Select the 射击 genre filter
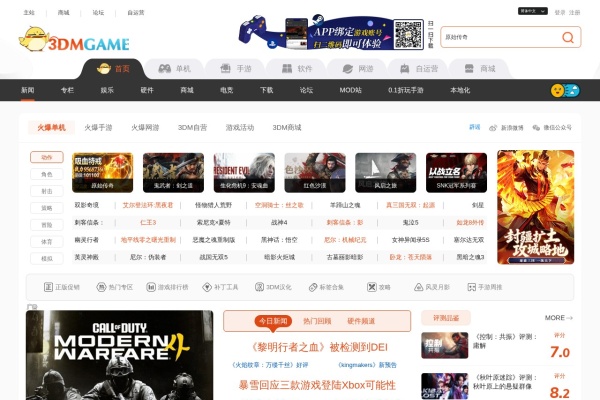The width and height of the screenshot is (600, 400). 47,191
